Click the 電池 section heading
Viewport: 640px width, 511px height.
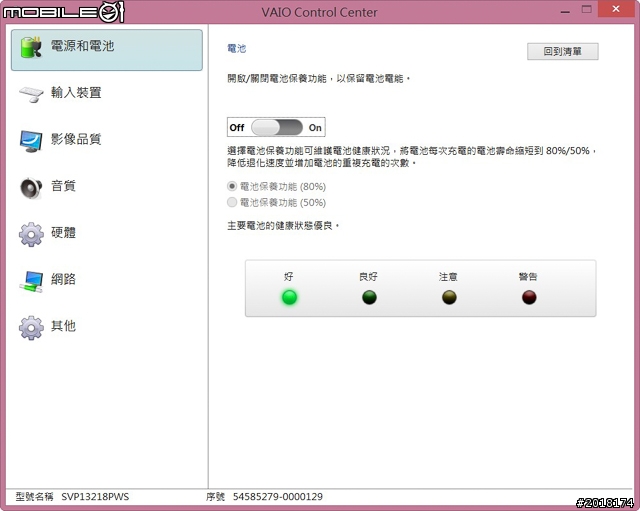[x=237, y=49]
